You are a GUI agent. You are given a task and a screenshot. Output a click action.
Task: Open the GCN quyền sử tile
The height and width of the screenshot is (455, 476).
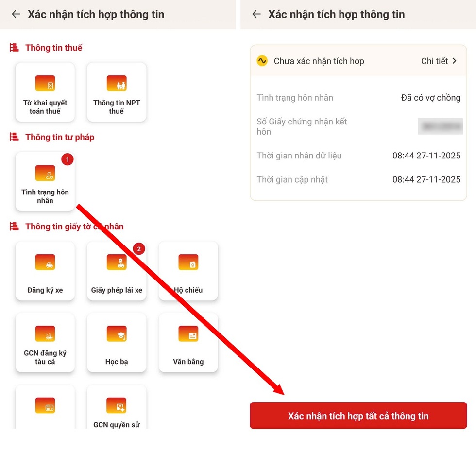117,408
